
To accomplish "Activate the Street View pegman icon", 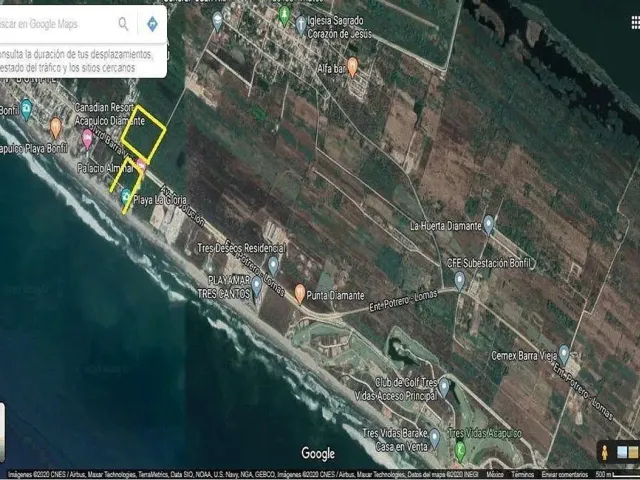I will click(x=604, y=452).
